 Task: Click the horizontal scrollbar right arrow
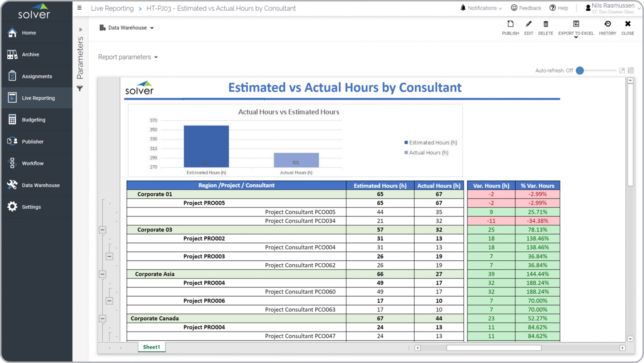point(622,348)
